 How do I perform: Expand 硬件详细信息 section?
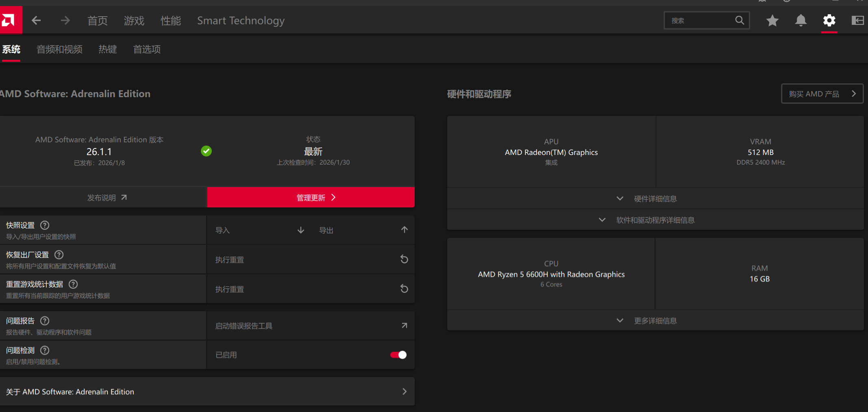655,198
